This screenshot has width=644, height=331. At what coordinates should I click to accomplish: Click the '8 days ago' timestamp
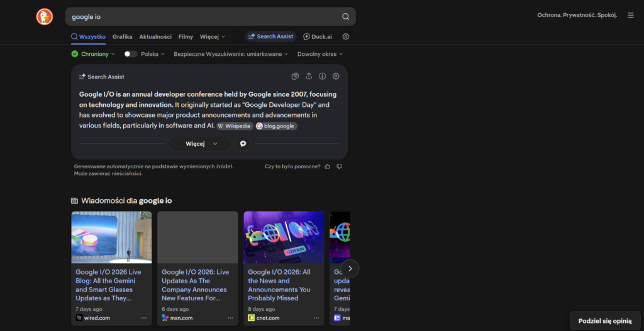click(262, 309)
